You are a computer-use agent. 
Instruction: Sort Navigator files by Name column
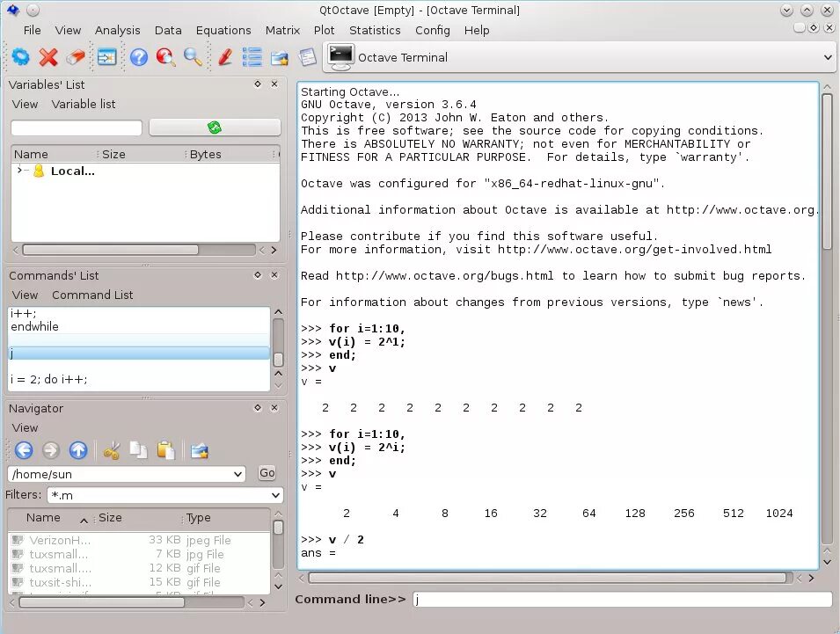click(43, 517)
